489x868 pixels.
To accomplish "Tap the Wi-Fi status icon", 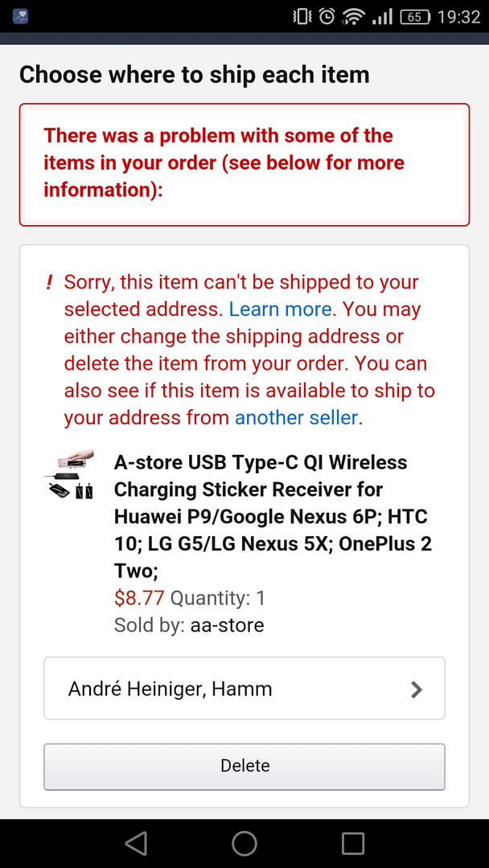I will coord(352,17).
